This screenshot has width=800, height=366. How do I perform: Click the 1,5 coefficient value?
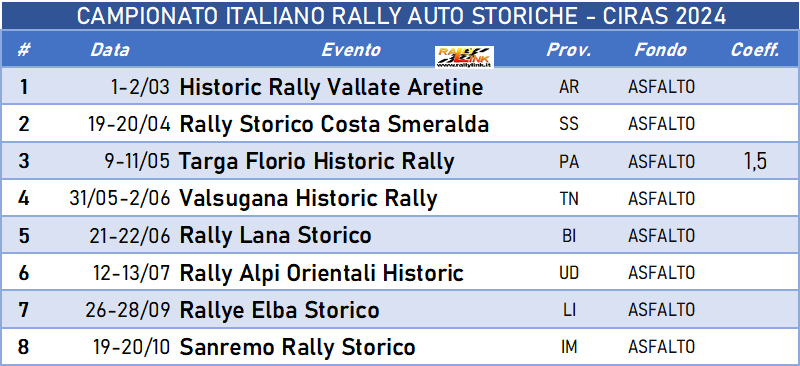(755, 162)
